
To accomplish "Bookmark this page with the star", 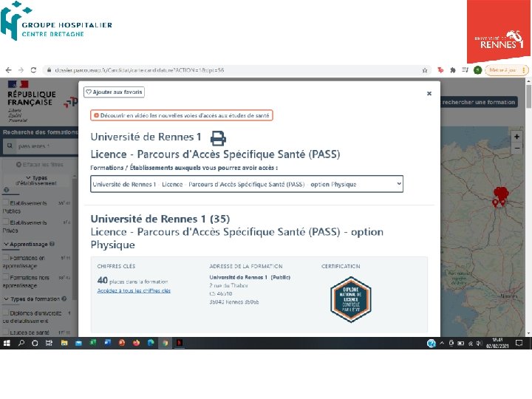I will click(425, 70).
